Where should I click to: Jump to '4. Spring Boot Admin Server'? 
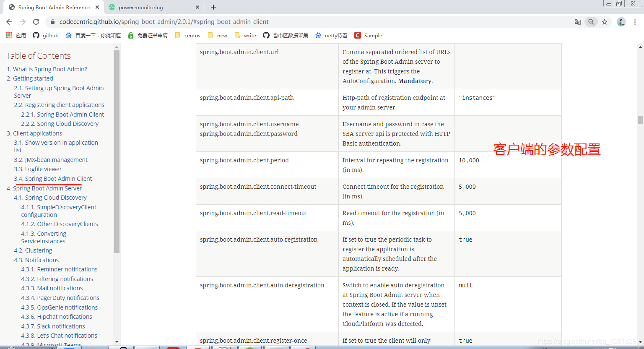44,188
